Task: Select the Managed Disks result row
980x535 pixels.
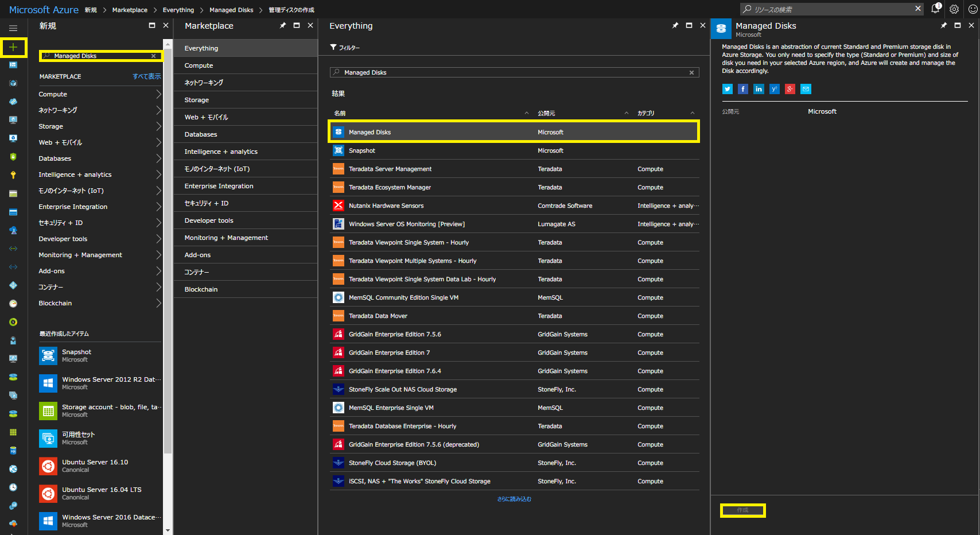Action: (514, 132)
